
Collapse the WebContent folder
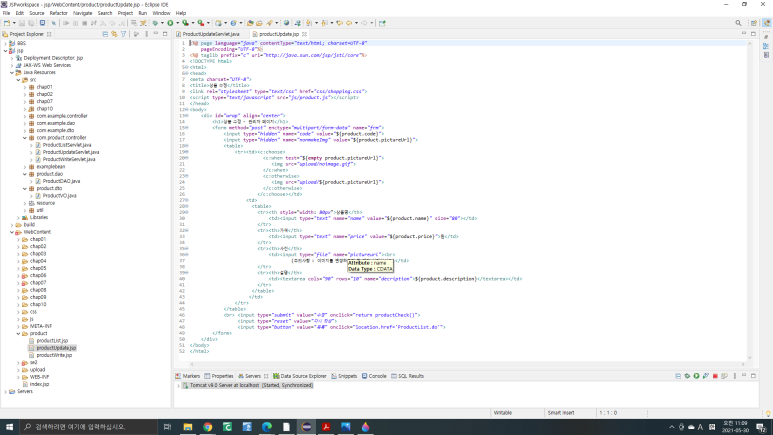pos(12,232)
